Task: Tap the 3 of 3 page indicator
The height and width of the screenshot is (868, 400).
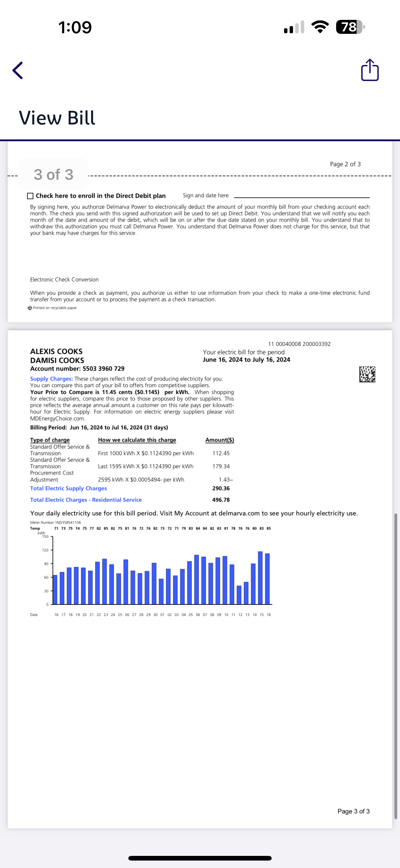Action: coord(54,174)
